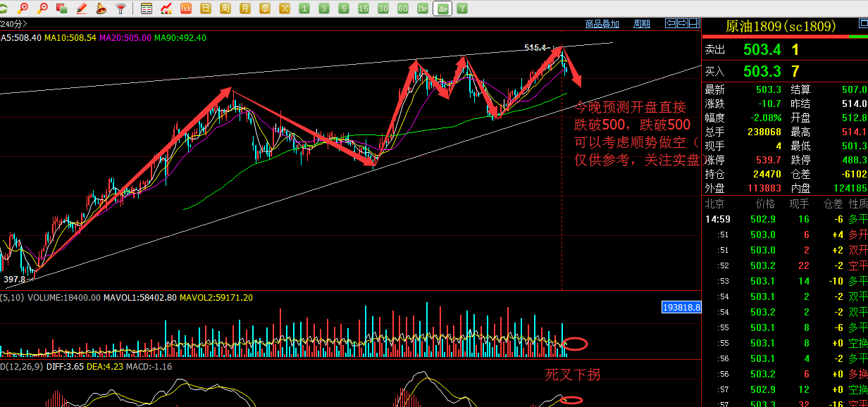Switch to quarterly (季) period

(265, 8)
